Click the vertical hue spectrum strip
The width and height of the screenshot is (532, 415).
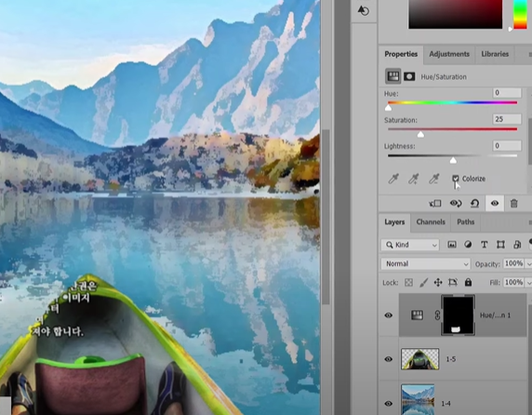[x=520, y=14]
